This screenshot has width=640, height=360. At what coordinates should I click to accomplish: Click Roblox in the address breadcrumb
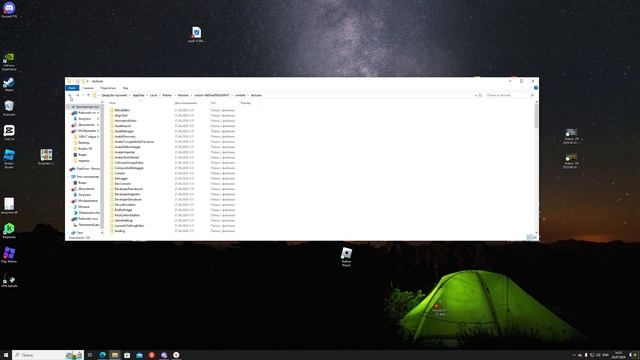pyautogui.click(x=167, y=95)
